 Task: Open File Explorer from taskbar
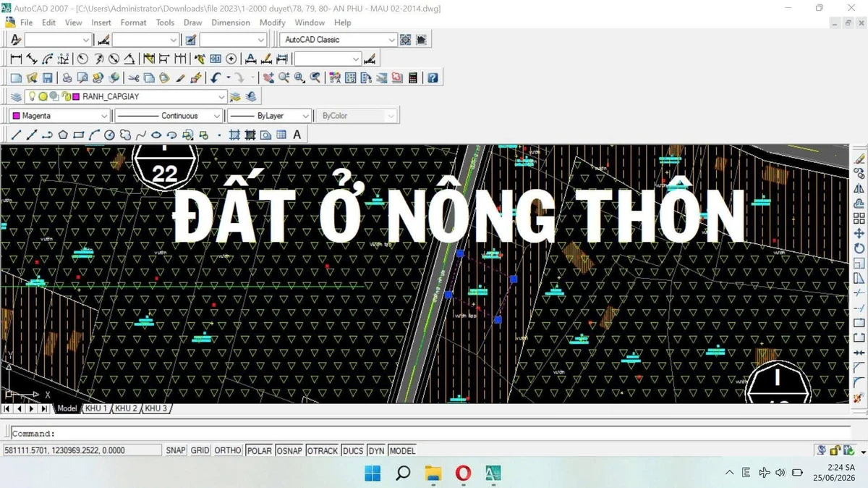(433, 473)
